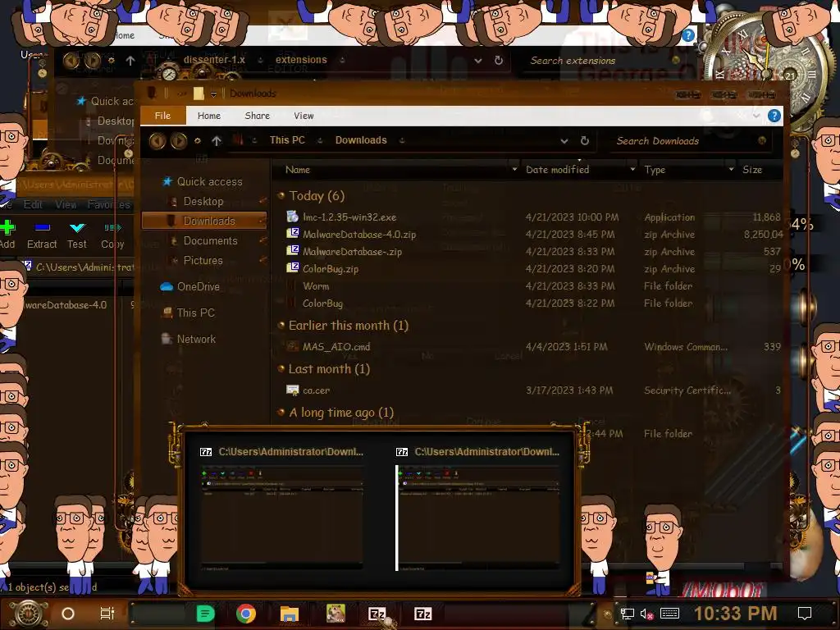
Task: Collapse A long time ago (1) group
Action: pos(281,412)
